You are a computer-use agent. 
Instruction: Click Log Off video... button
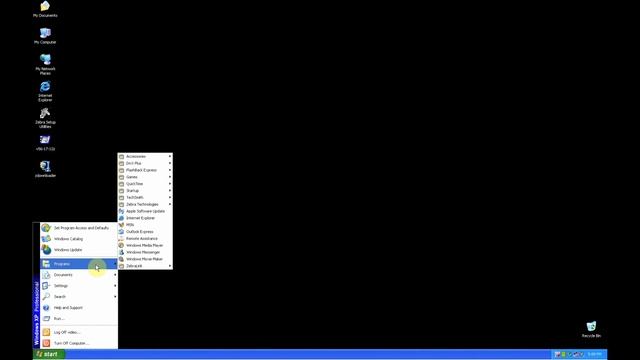[79, 332]
